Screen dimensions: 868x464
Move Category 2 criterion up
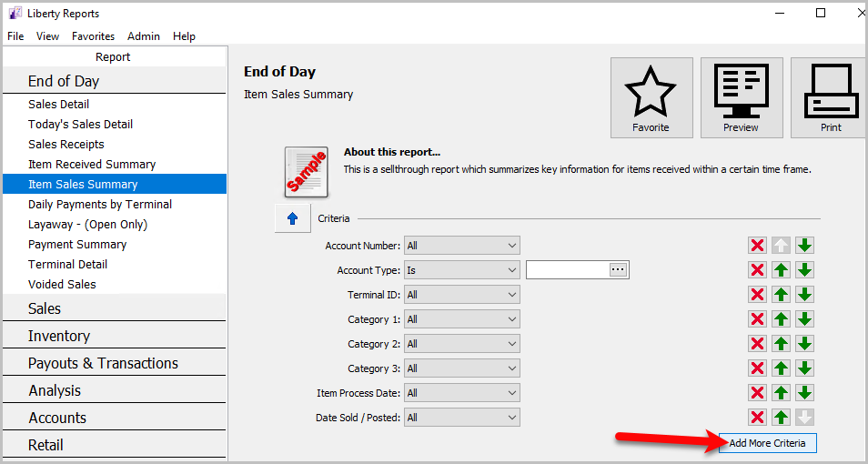pyautogui.click(x=781, y=343)
